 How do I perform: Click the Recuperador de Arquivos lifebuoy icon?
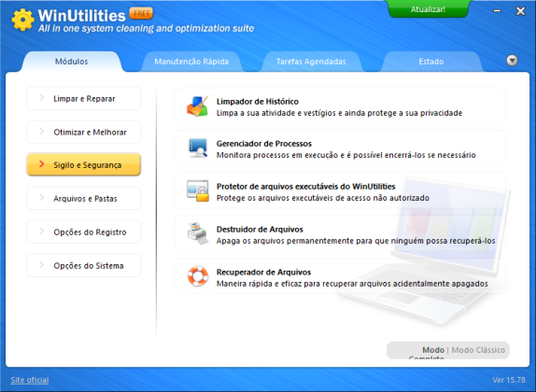tap(198, 276)
